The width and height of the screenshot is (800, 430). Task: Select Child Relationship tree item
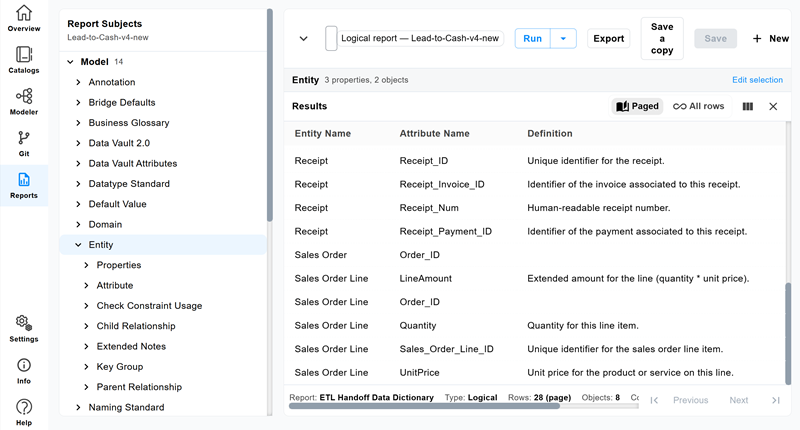click(x=136, y=326)
